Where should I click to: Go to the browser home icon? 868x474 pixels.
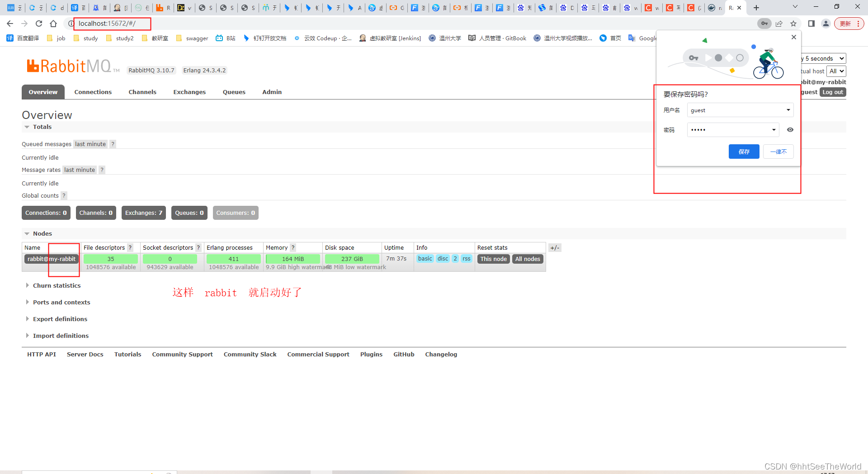53,24
